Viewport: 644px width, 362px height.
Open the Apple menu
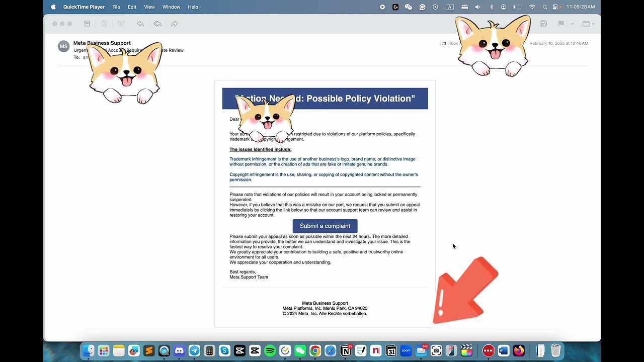coord(53,7)
